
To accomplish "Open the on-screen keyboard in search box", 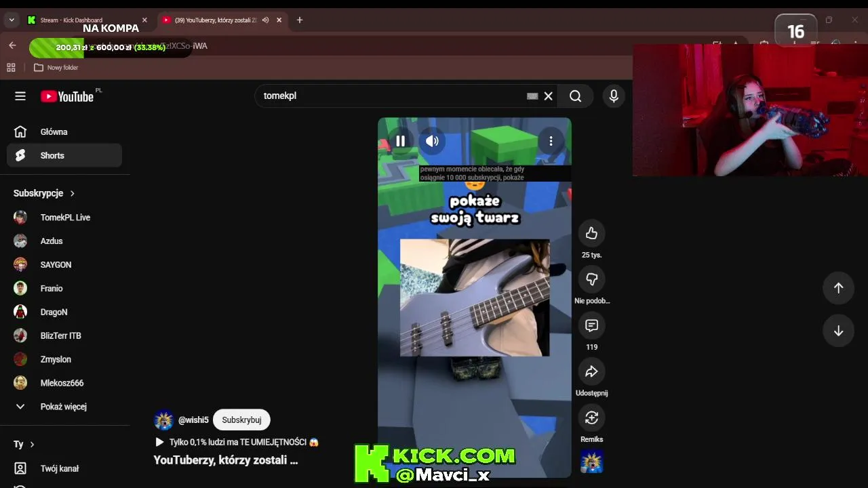I will 532,96.
